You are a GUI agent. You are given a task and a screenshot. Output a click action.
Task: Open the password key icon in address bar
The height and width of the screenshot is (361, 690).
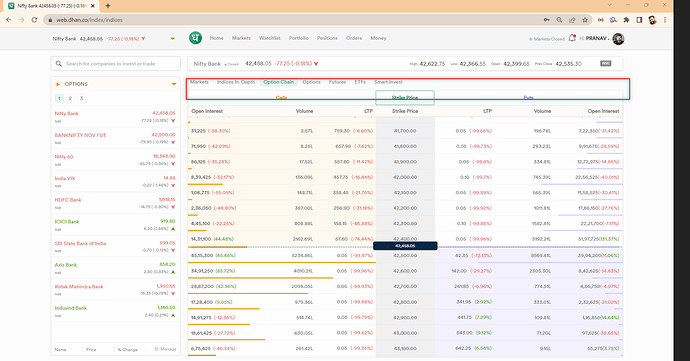pyautogui.click(x=546, y=20)
